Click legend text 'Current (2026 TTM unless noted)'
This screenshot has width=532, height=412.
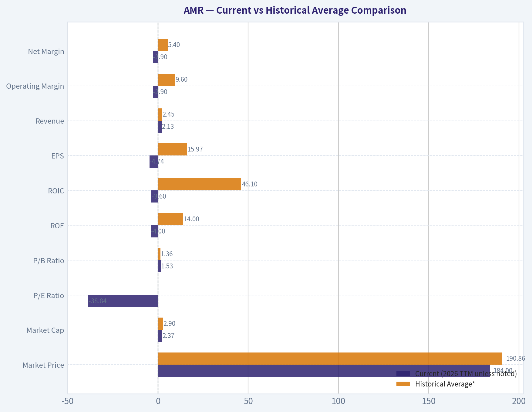click(x=466, y=373)
